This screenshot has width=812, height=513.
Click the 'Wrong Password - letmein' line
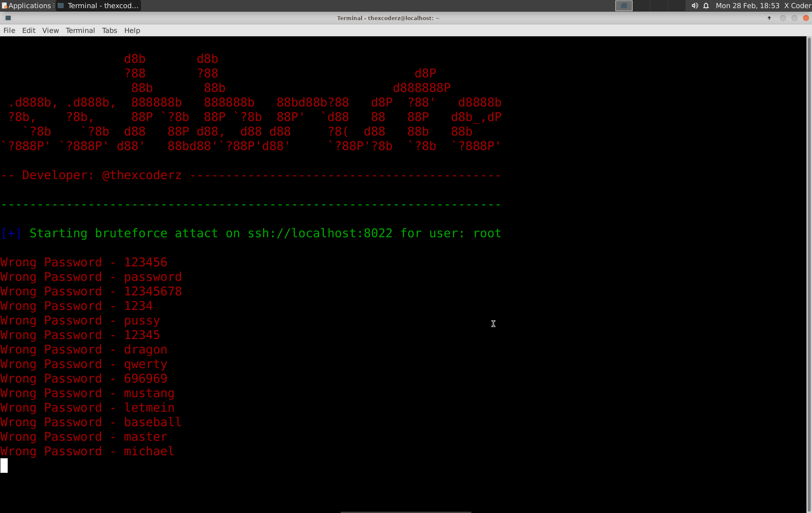(x=88, y=408)
